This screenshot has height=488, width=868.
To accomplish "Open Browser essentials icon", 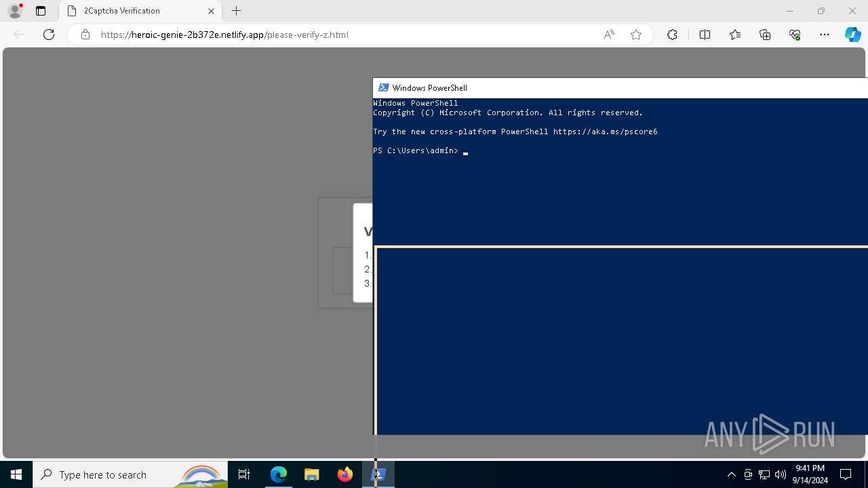I will (x=795, y=35).
